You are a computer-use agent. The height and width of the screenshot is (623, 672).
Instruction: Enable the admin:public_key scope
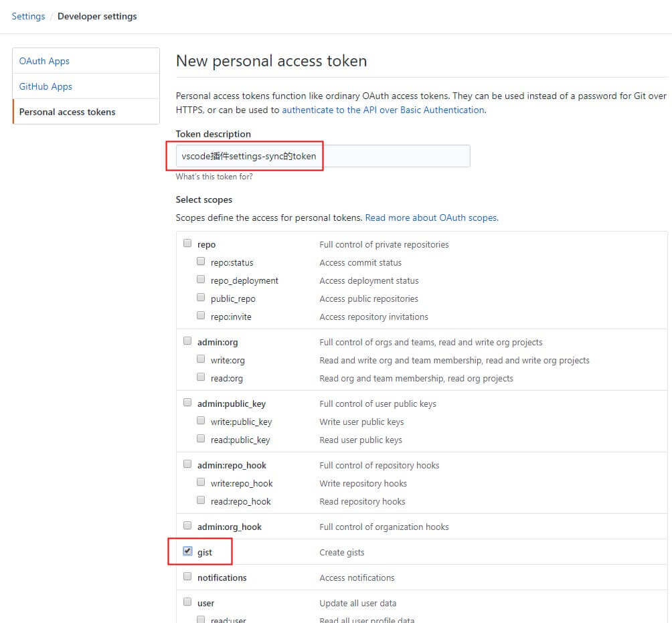click(187, 403)
